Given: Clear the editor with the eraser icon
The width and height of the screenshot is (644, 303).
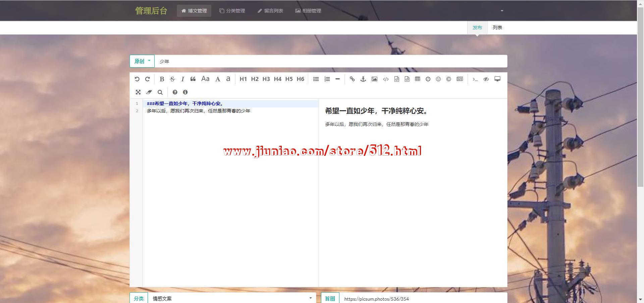Looking at the screenshot, I should pos(149,92).
